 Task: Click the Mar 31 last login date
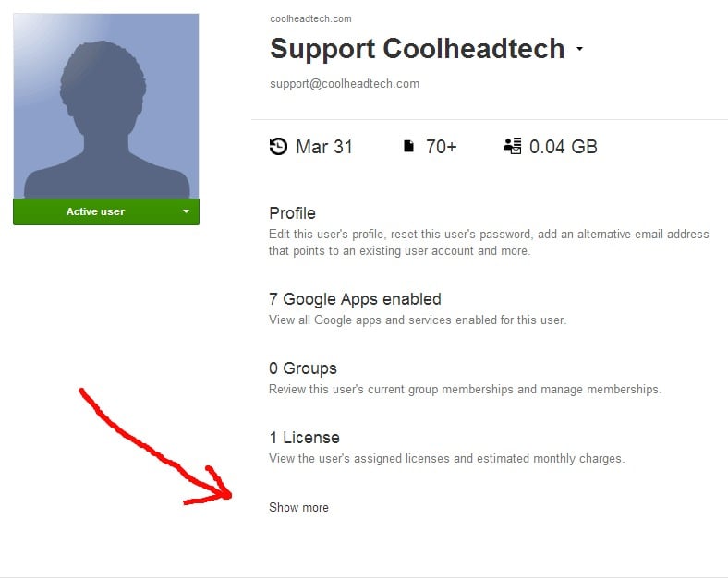(324, 147)
